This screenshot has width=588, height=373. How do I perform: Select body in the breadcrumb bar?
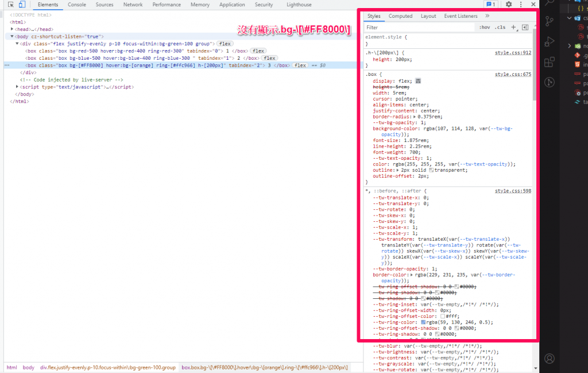(x=29, y=367)
